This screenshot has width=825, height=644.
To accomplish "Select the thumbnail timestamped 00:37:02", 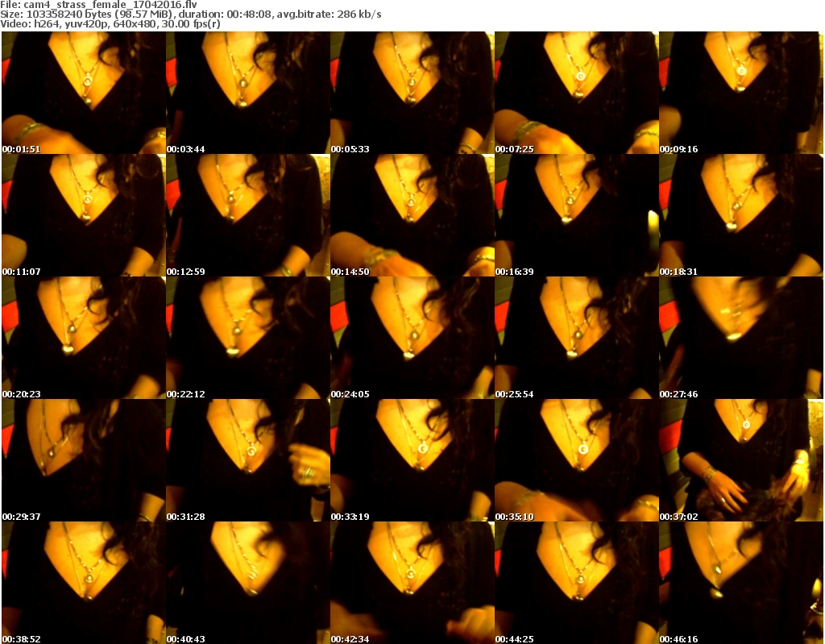I will tap(741, 460).
